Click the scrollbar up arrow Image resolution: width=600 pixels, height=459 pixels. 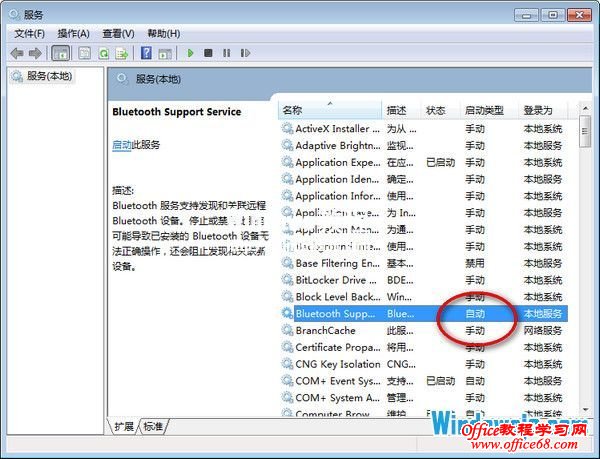585,108
